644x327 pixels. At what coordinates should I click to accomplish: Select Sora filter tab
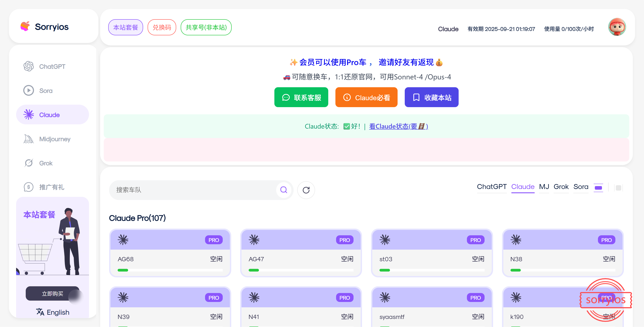[x=581, y=187]
